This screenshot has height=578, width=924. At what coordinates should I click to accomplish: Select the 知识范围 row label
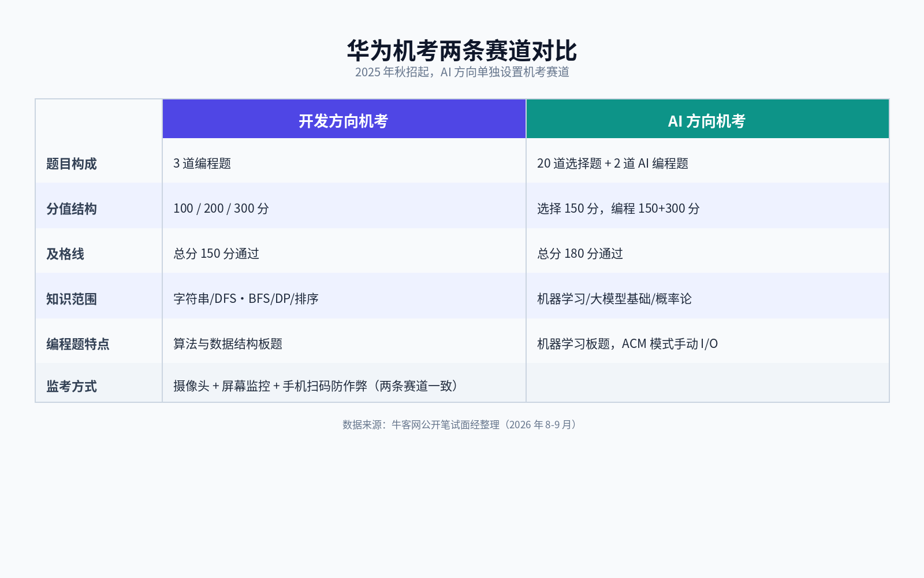72,299
